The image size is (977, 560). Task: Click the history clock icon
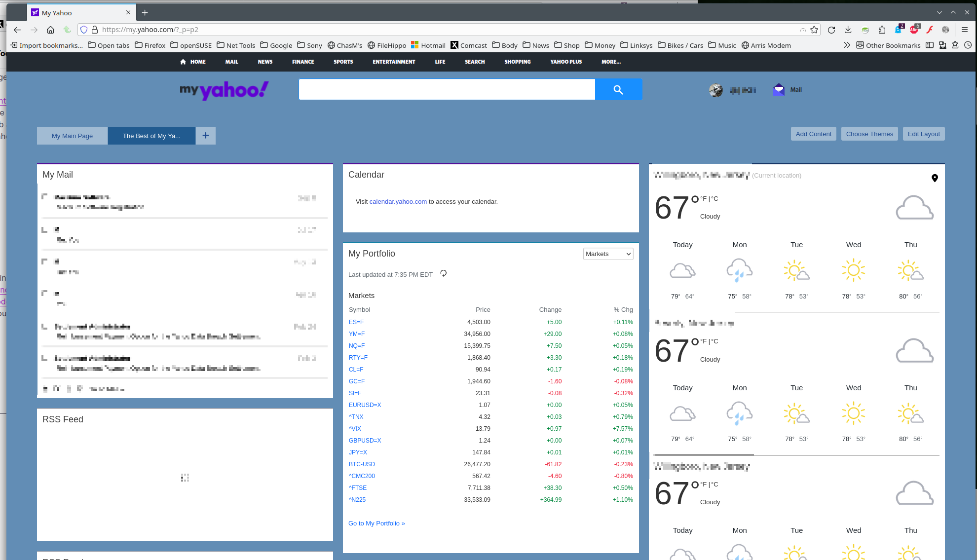click(968, 45)
